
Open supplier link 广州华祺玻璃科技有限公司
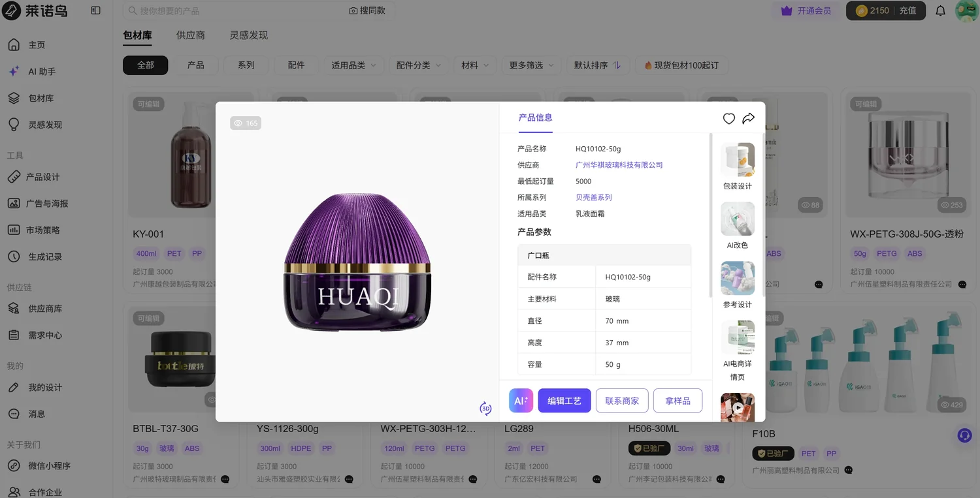(x=619, y=165)
